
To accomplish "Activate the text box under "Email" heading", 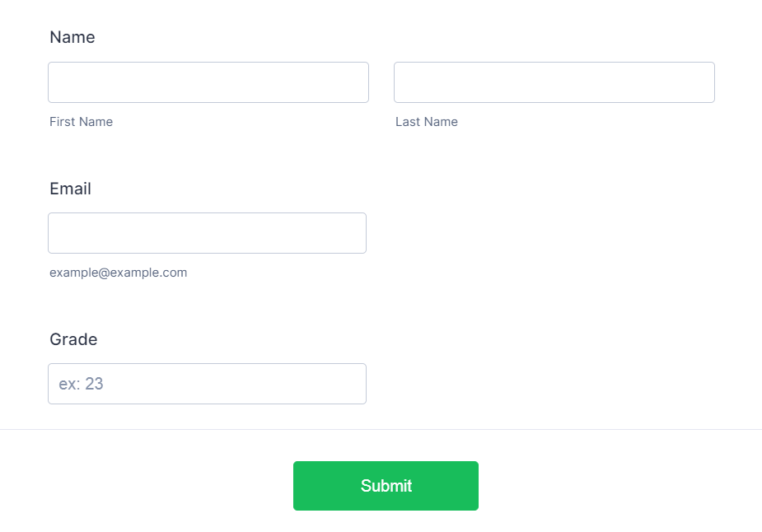I will [x=207, y=233].
